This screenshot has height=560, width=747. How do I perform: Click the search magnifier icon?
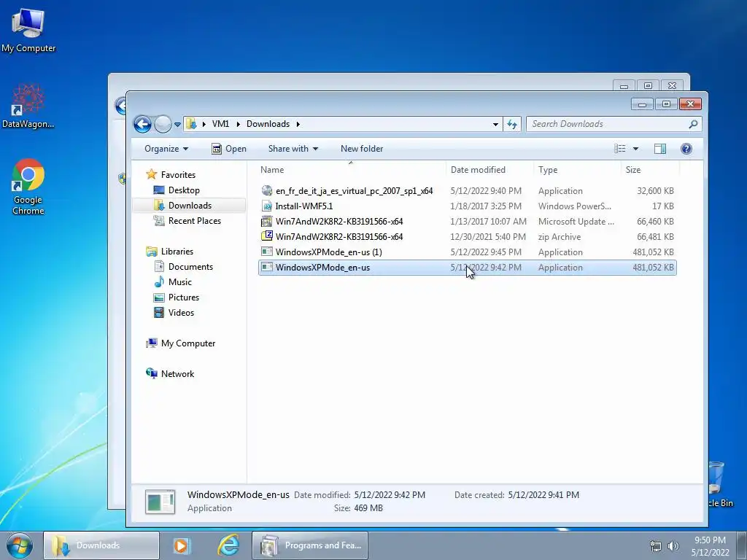[x=693, y=124]
